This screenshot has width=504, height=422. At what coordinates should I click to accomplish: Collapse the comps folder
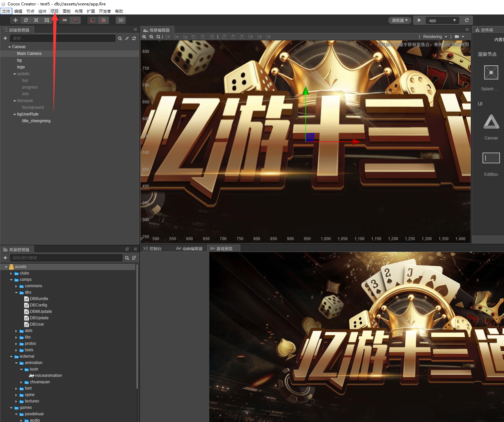(11, 280)
